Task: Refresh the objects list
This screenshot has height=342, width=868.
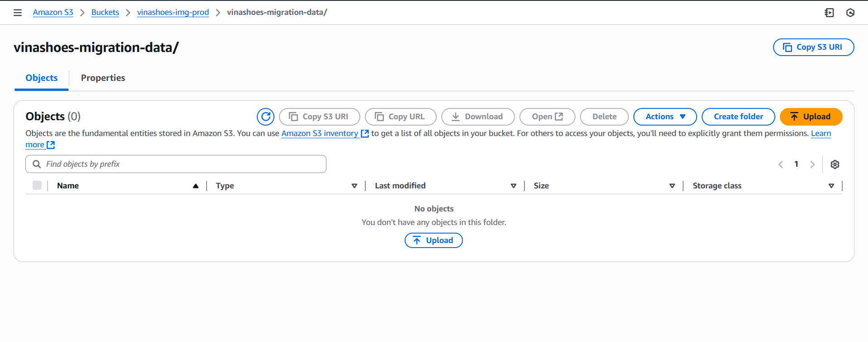Action: 266,117
